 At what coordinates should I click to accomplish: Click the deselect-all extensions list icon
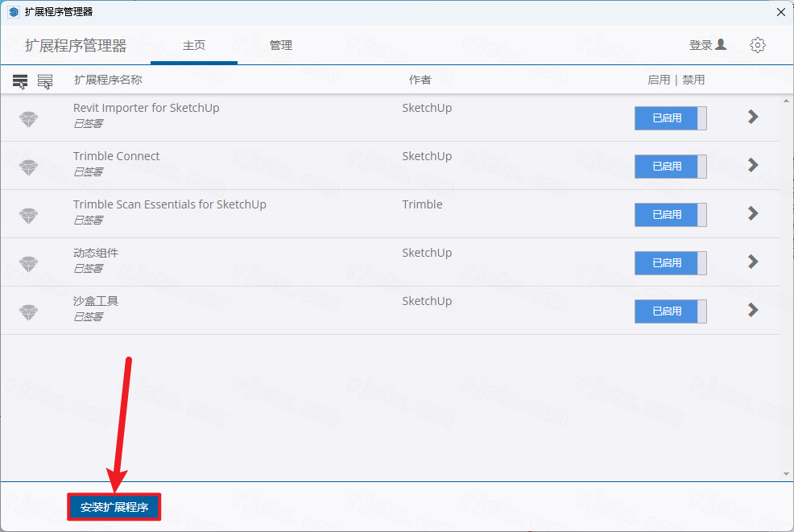pos(45,81)
